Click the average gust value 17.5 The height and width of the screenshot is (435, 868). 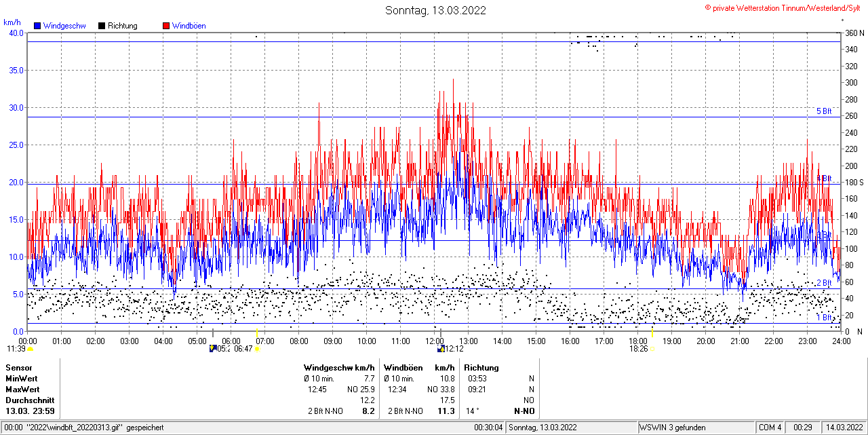(448, 400)
